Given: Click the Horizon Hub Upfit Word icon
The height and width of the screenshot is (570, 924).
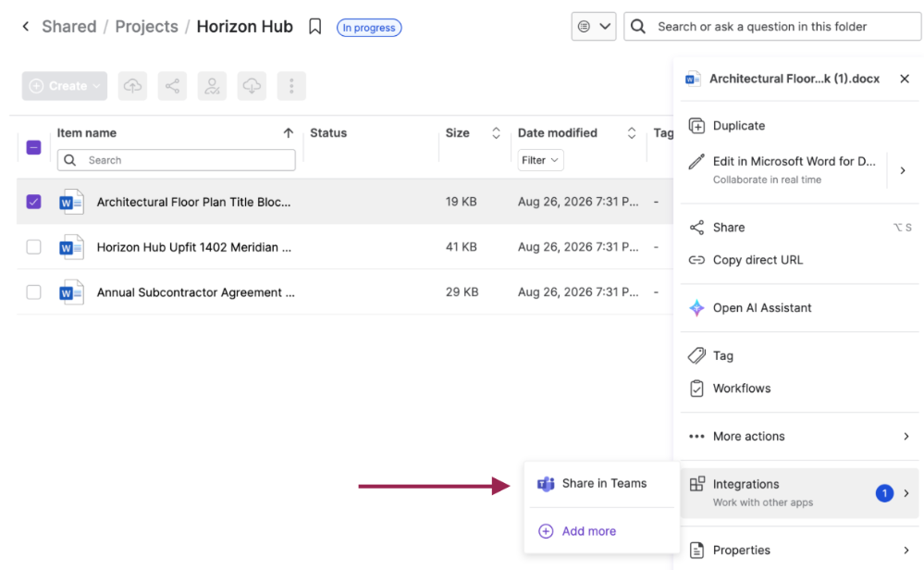Looking at the screenshot, I should (x=71, y=248).
